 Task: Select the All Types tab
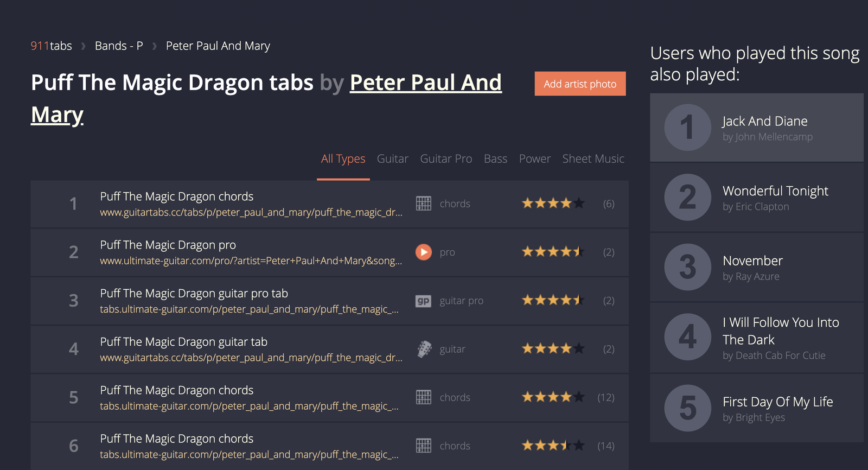click(343, 159)
